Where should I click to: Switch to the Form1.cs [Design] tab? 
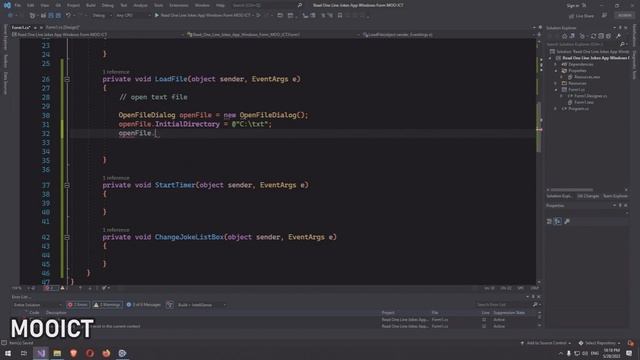(62, 27)
